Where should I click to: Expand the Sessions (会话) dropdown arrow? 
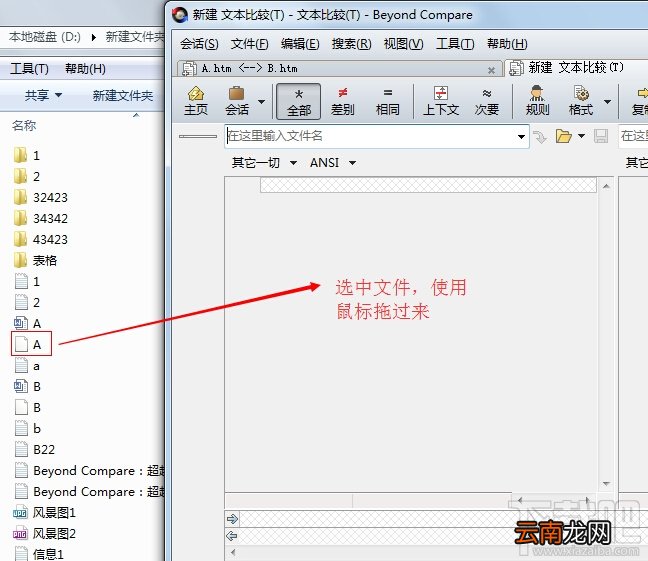pos(261,102)
